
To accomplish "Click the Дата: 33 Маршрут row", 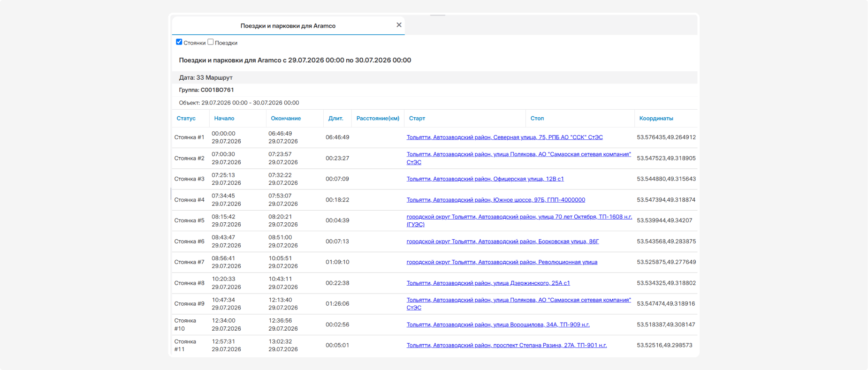I will [x=434, y=77].
